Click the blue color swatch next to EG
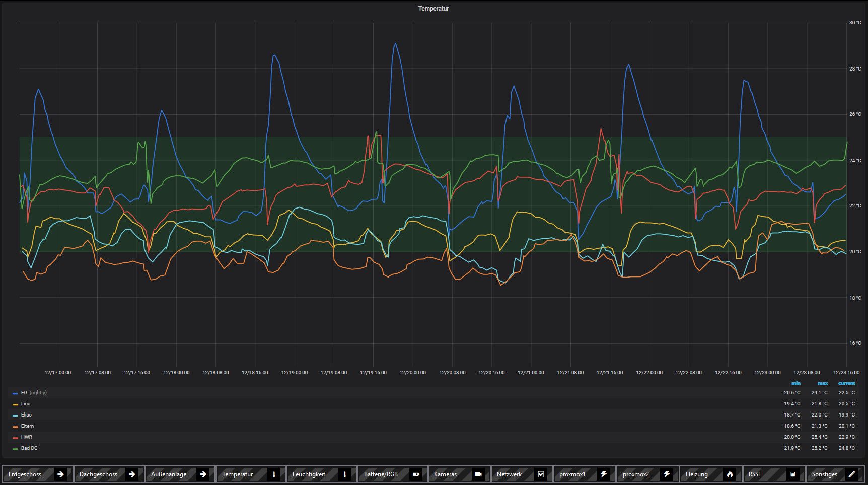 click(15, 393)
